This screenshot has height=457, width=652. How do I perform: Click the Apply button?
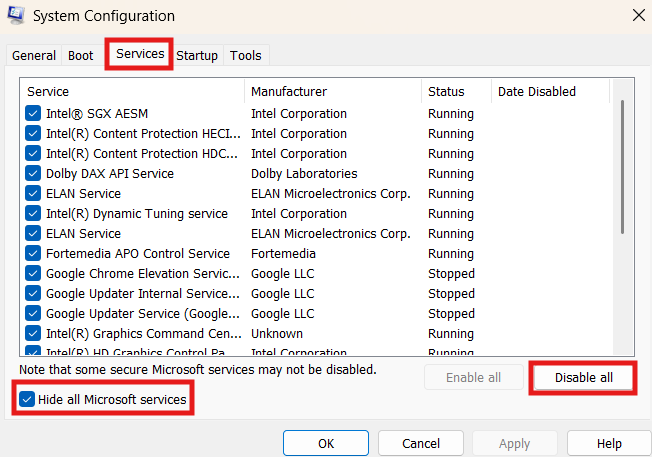click(x=514, y=443)
